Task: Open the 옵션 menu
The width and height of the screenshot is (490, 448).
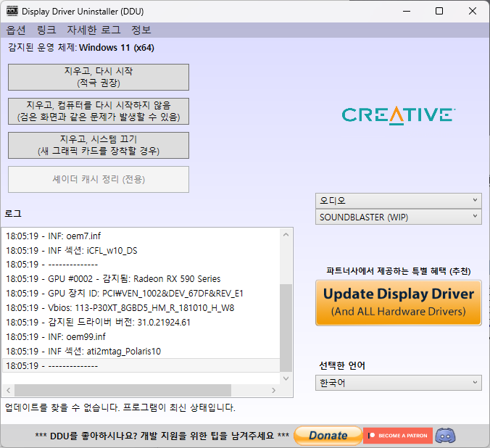Action: click(x=16, y=30)
